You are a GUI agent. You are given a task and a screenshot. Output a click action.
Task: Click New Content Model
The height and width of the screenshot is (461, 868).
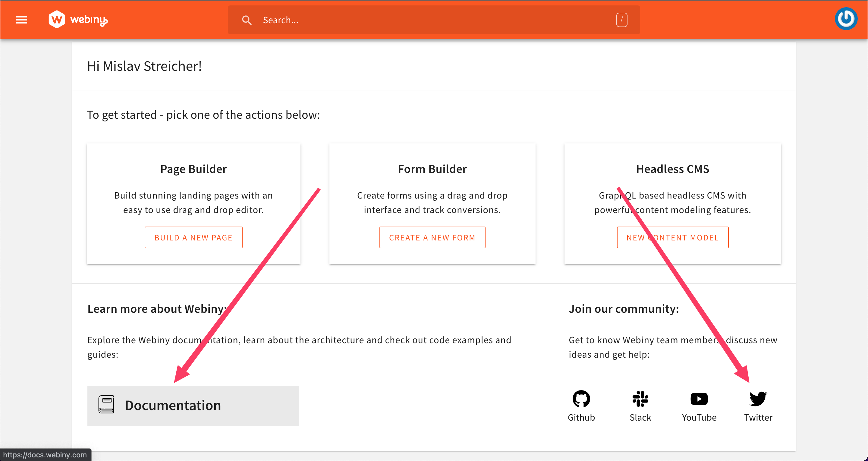click(672, 237)
